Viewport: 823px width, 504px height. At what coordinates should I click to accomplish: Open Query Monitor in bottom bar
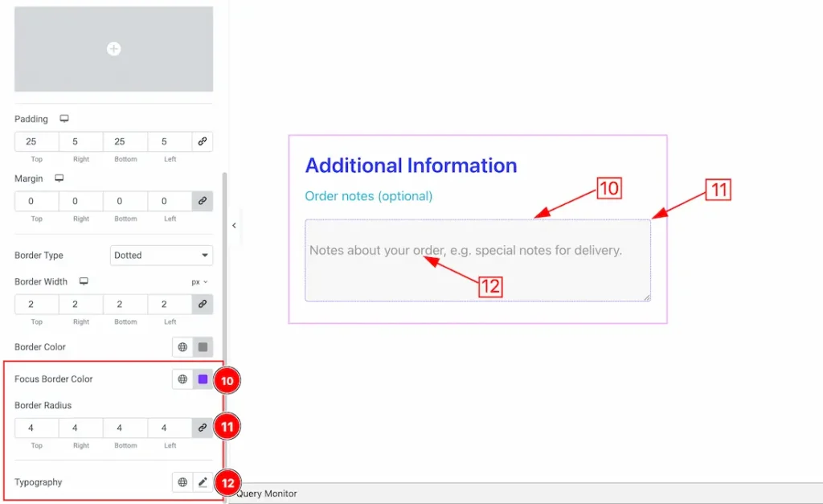tap(267, 494)
